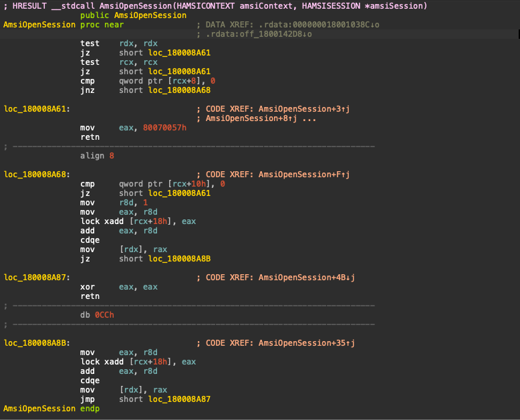Follow CODE XREF AmsiOpenSession+35↑j

tap(307, 343)
